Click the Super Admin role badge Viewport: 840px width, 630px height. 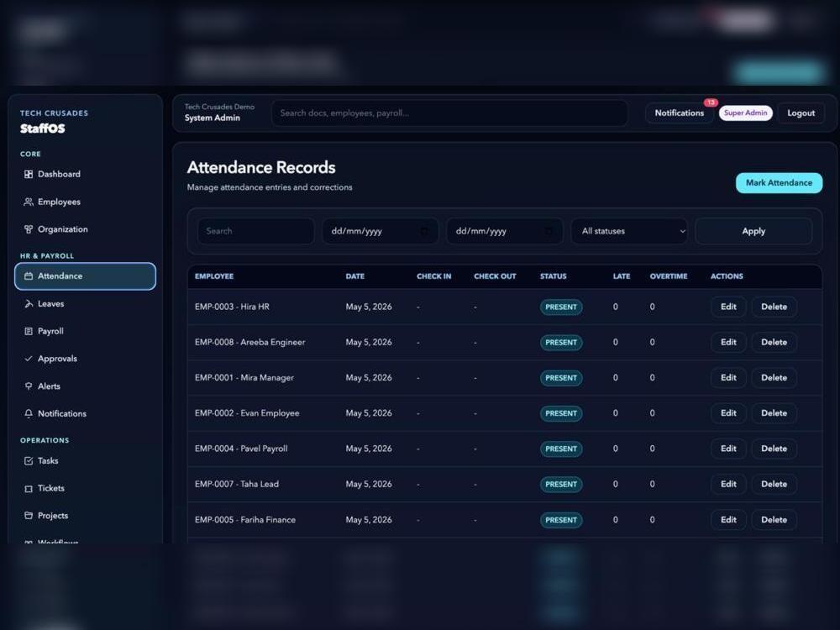point(745,113)
